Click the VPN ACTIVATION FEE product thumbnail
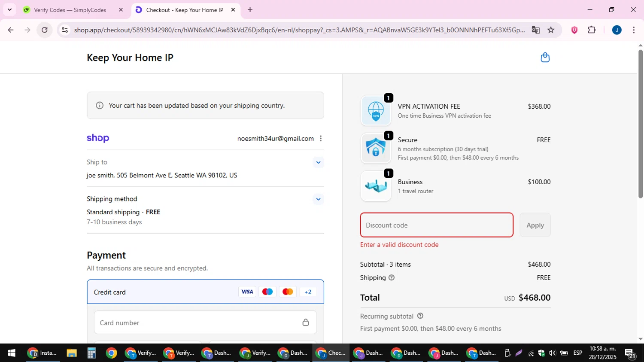 tap(376, 111)
